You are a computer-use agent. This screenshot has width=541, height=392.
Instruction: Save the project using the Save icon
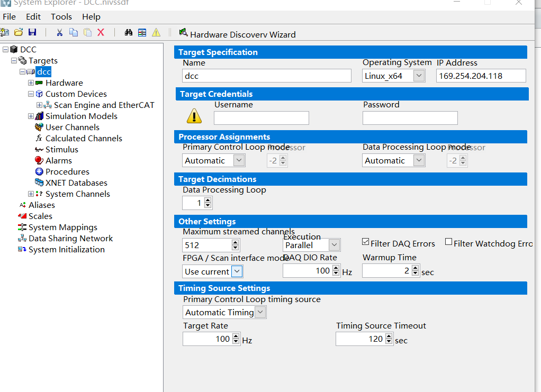[32, 32]
